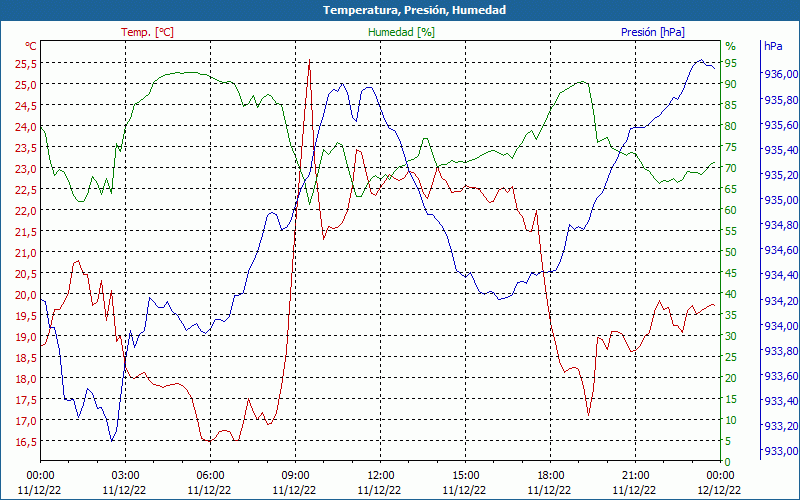Screen dimensions: 800x500
Task: Click the "935,40" pressure axis value
Action: coord(779,150)
